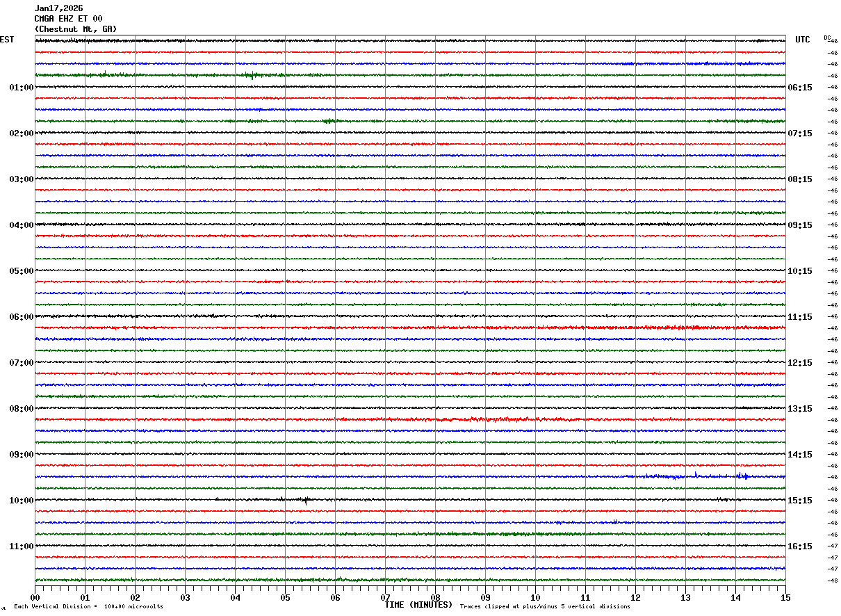Click minute tick label 05 on axis

coord(285,597)
